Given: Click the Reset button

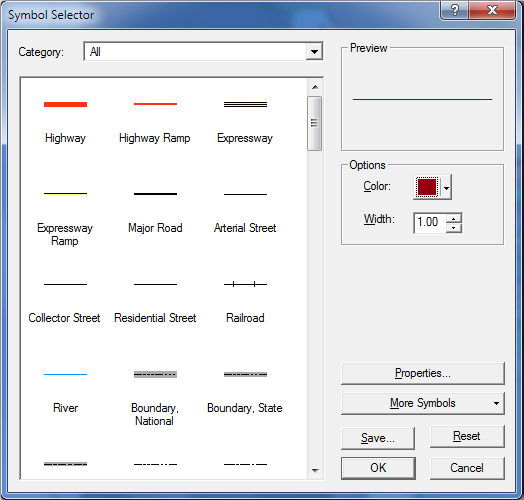Looking at the screenshot, I should point(467,436).
